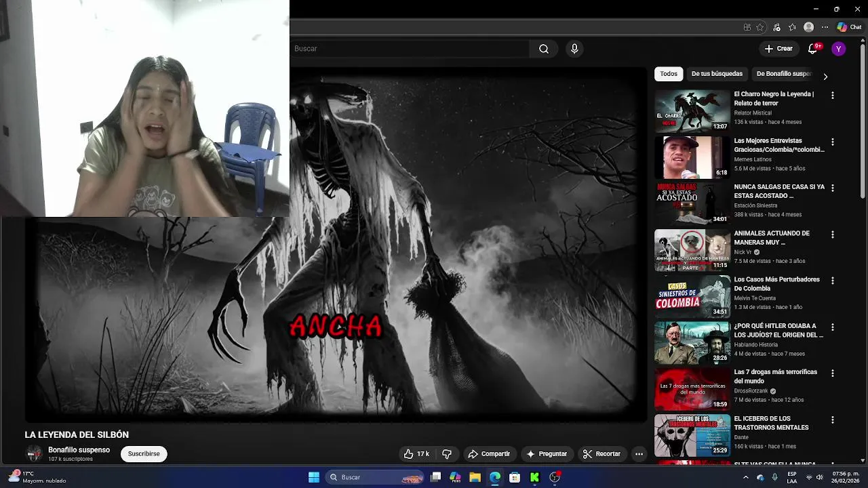Open options for Las Mejores Entrevistas video
This screenshot has height=488, width=868.
click(x=833, y=142)
